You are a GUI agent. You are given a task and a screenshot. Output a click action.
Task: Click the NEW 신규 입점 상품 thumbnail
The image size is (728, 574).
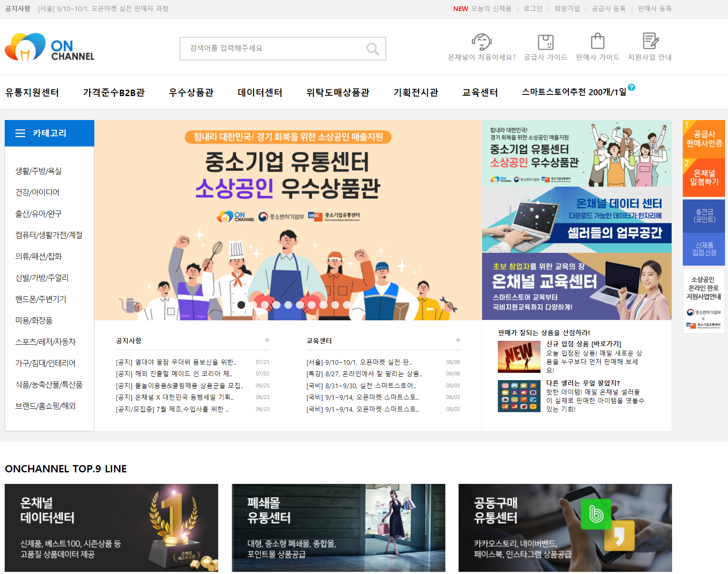(x=519, y=357)
